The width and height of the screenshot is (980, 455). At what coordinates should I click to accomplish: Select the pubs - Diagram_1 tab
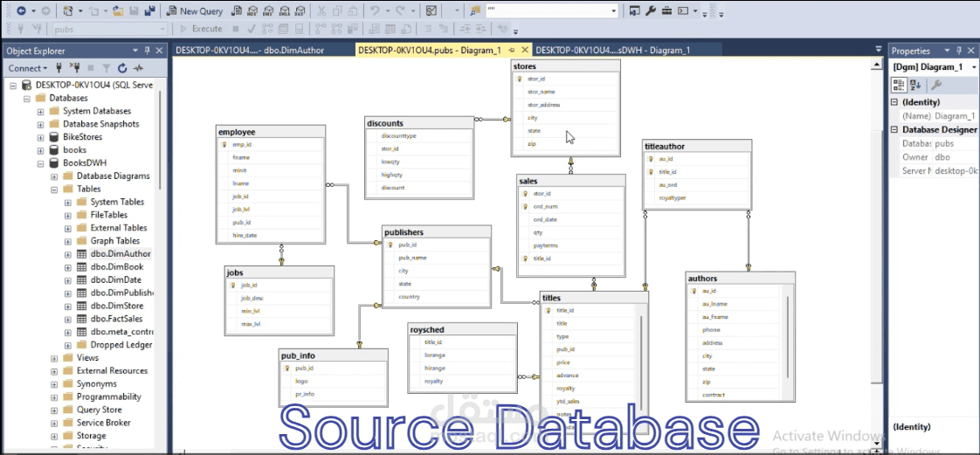430,51
